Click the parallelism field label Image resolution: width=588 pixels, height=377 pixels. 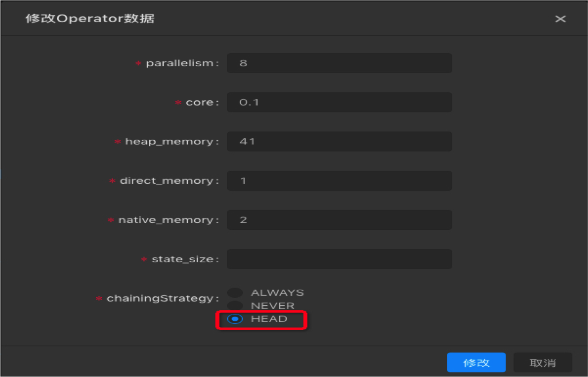click(x=179, y=63)
